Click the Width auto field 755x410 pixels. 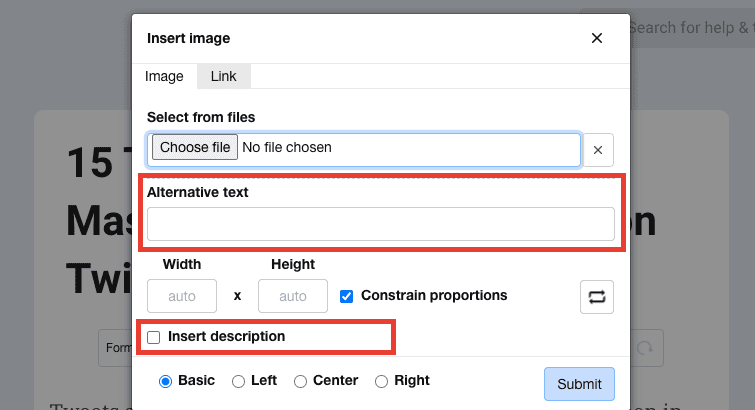182,297
